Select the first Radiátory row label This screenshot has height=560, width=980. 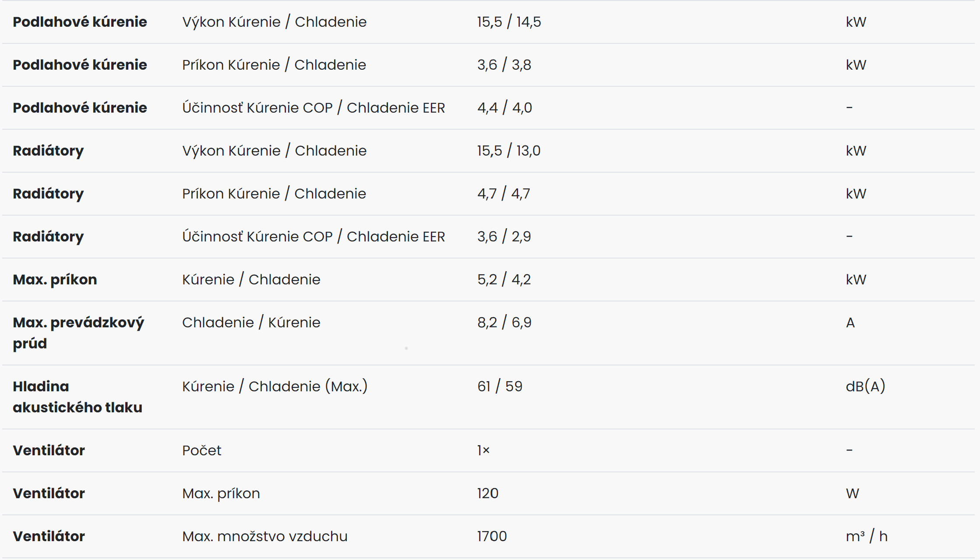pyautogui.click(x=48, y=151)
